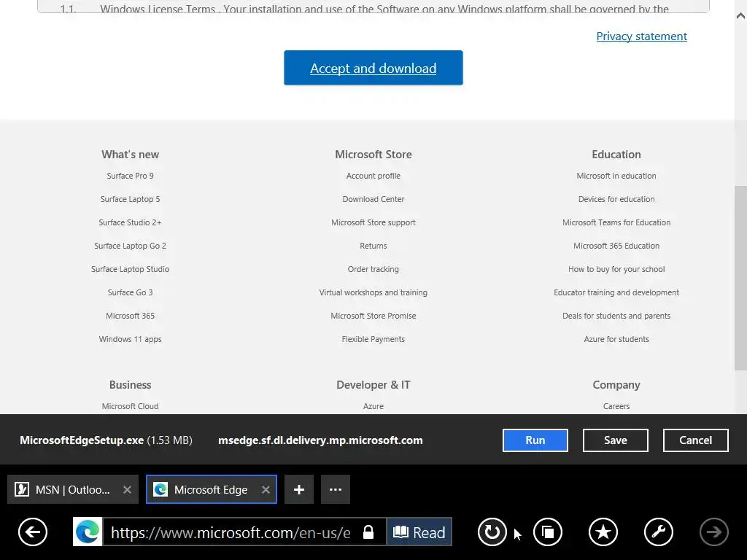Save the MicrosoftEdgeSetup.exe download
The width and height of the screenshot is (747, 560).
(616, 440)
